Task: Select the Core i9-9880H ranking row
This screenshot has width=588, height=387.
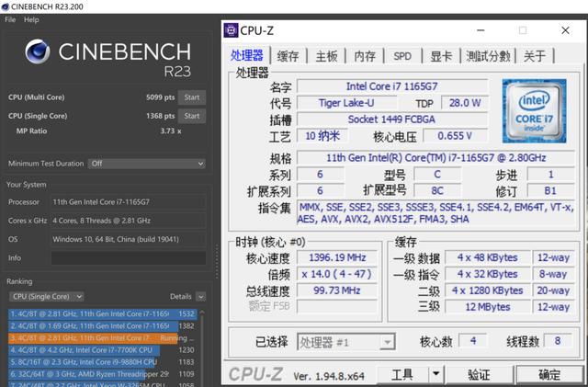Action: click(102, 362)
